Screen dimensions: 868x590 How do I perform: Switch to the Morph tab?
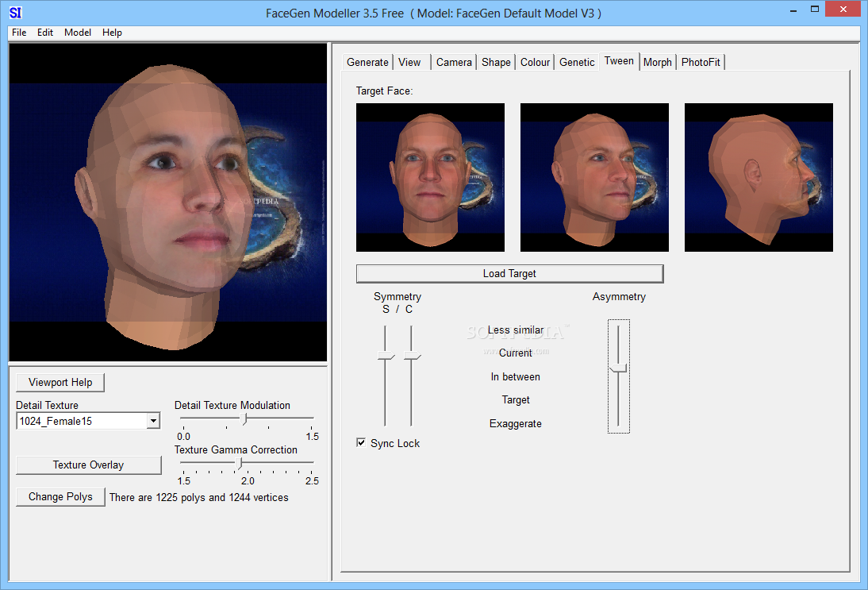click(x=657, y=62)
